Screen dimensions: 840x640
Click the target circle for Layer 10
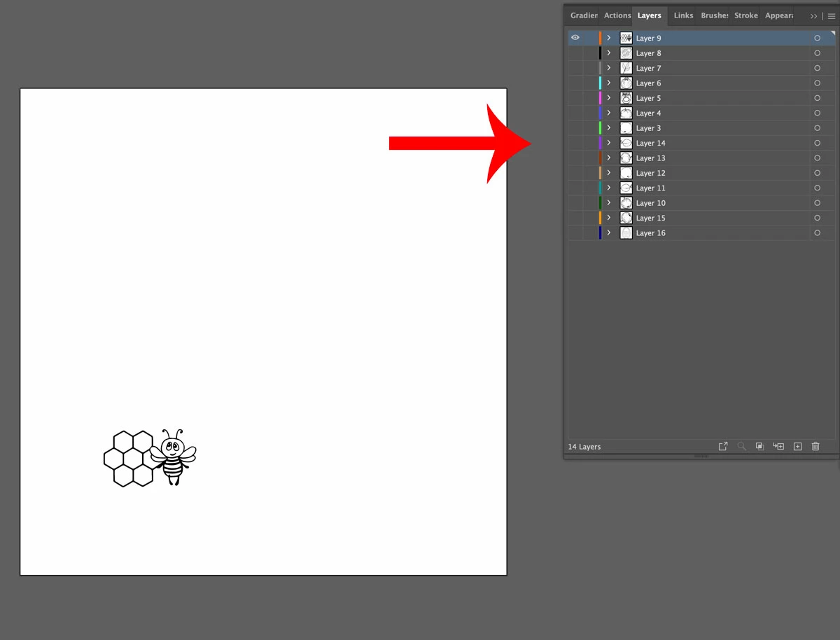[817, 203]
